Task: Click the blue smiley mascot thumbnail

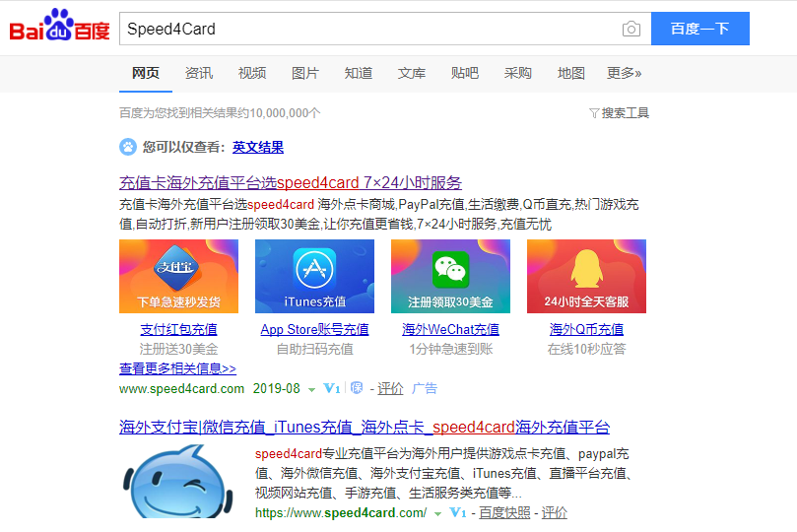Action: click(178, 481)
